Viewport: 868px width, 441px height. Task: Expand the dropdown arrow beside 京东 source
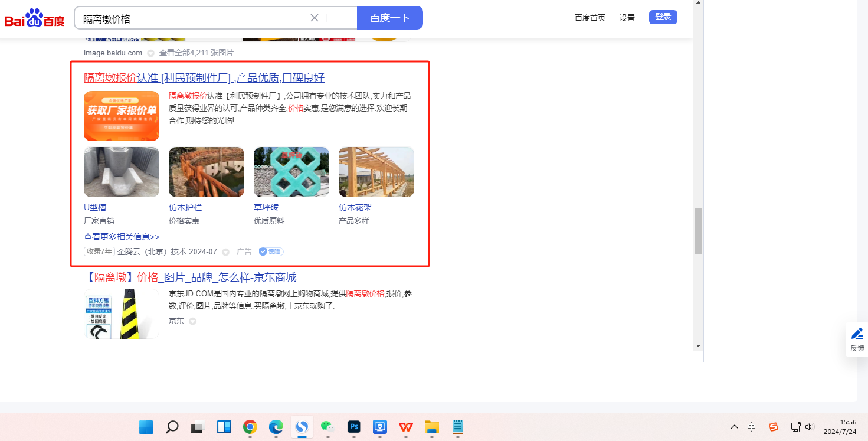pyautogui.click(x=192, y=322)
